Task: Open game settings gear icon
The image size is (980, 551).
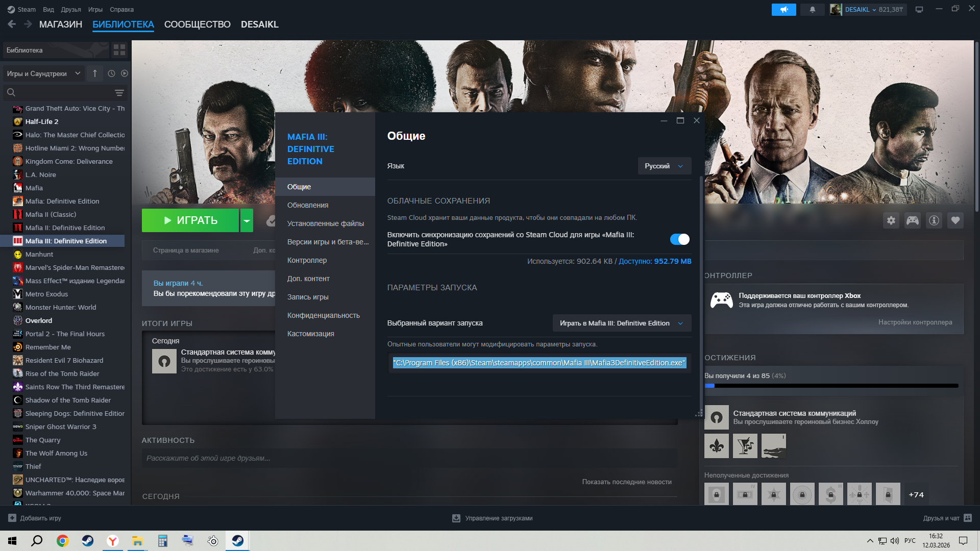Action: click(x=891, y=220)
